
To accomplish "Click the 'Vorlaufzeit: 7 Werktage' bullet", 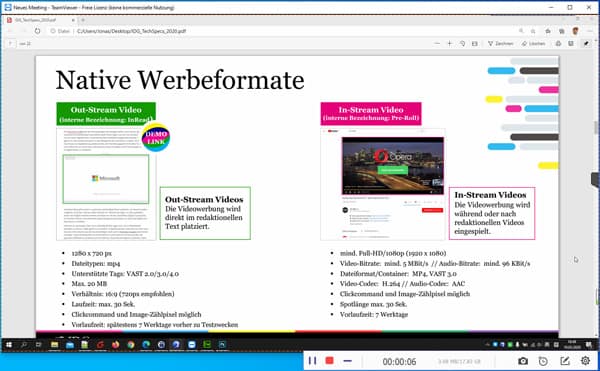I will tap(374, 314).
